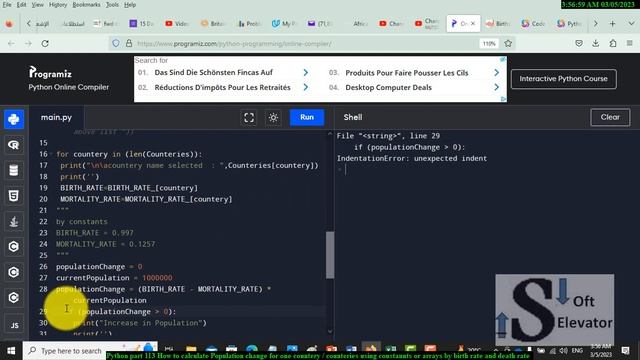Toggle fullscreen mode for the code editor
The height and width of the screenshot is (360, 640).
coord(249,118)
